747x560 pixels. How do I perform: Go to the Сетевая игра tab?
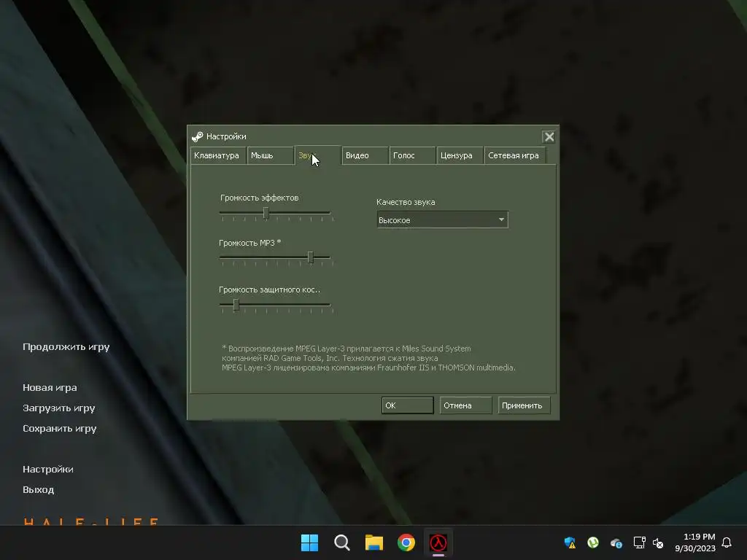coord(514,155)
